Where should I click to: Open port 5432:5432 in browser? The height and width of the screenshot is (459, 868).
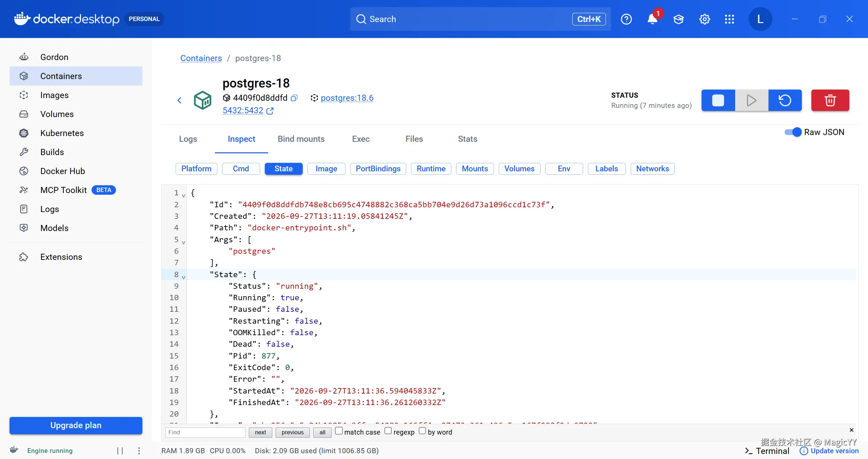click(x=248, y=111)
